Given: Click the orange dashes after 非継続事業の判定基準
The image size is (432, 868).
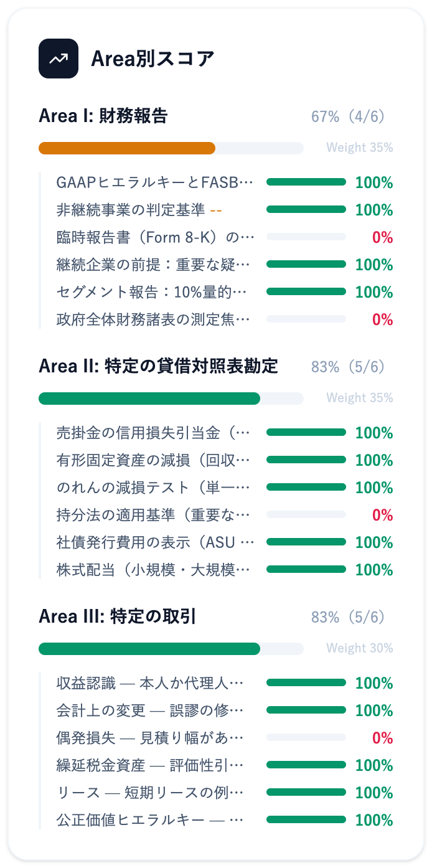Looking at the screenshot, I should 216,210.
